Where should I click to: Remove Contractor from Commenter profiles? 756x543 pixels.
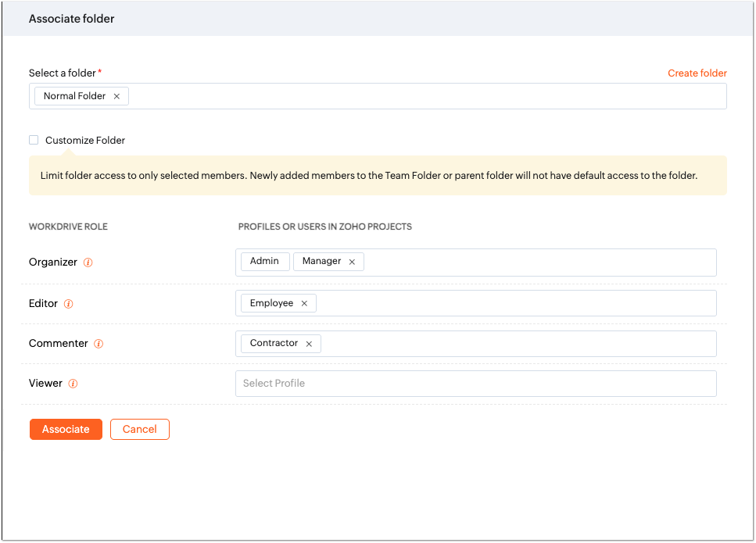[309, 344]
